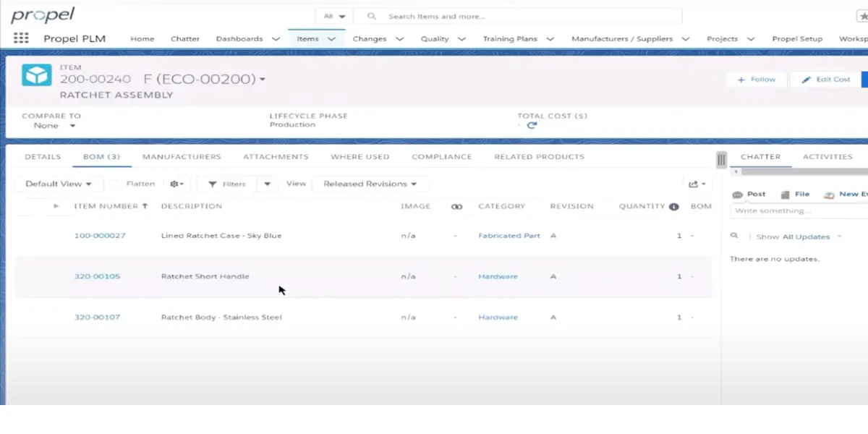Switch to the Activities side tab
The image size is (868, 434).
click(x=827, y=157)
